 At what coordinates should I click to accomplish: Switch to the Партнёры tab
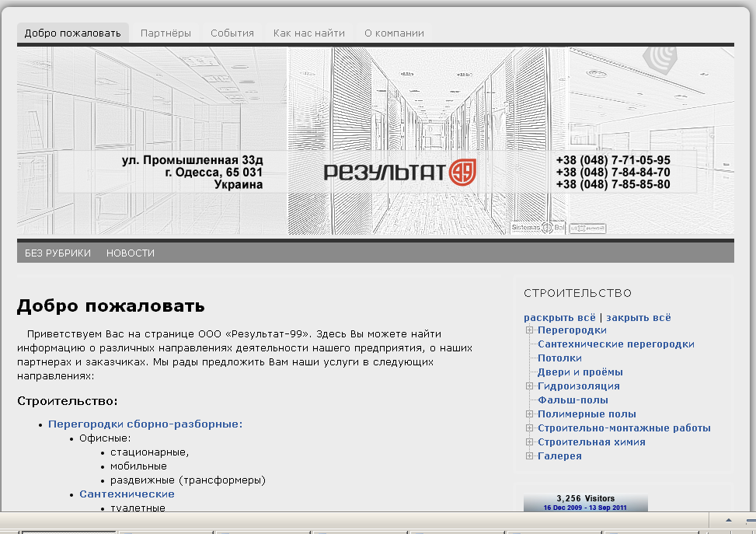pos(165,33)
